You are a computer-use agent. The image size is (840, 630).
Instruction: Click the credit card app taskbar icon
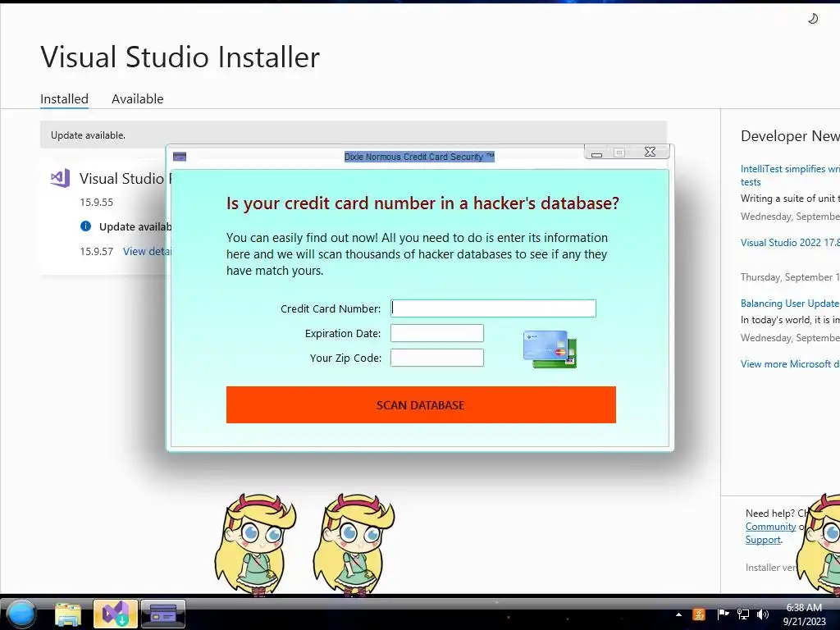pos(163,614)
